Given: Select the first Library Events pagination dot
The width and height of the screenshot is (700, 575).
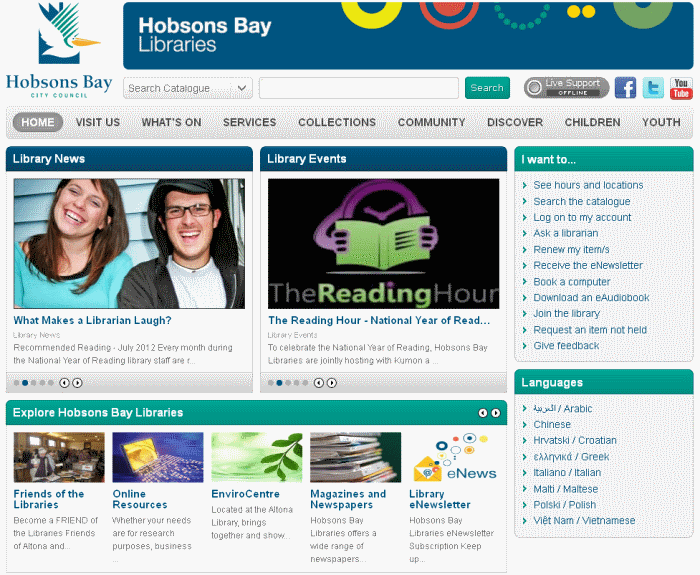Looking at the screenshot, I should (x=271, y=383).
